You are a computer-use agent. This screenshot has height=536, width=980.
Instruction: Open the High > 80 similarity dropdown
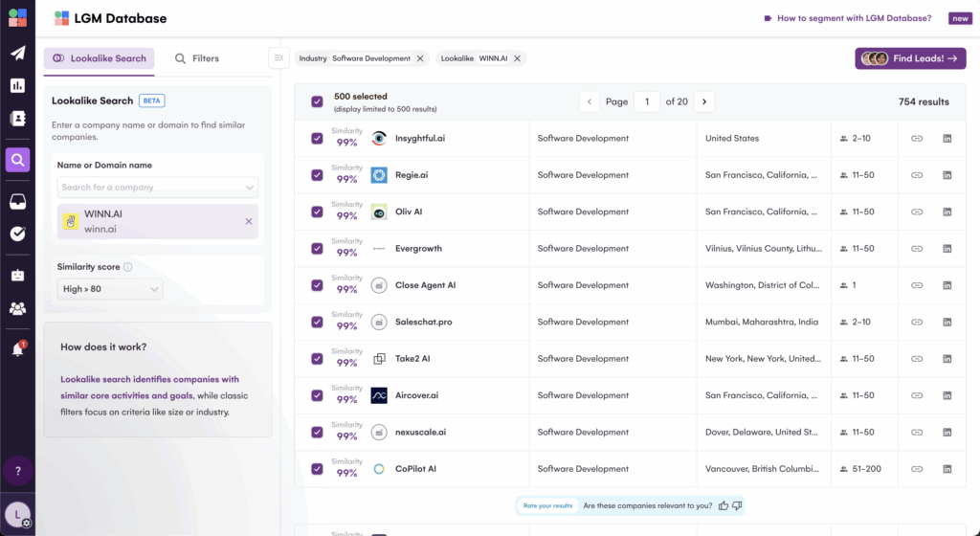point(110,289)
